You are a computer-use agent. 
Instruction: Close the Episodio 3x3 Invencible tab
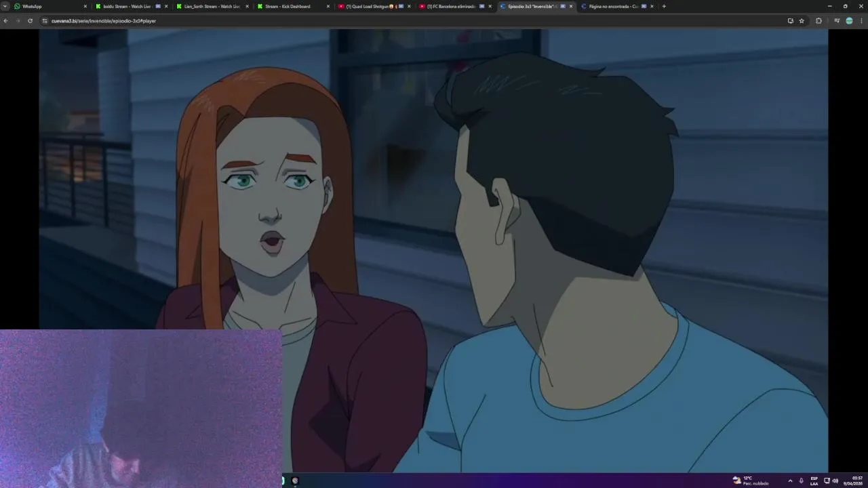(x=571, y=6)
